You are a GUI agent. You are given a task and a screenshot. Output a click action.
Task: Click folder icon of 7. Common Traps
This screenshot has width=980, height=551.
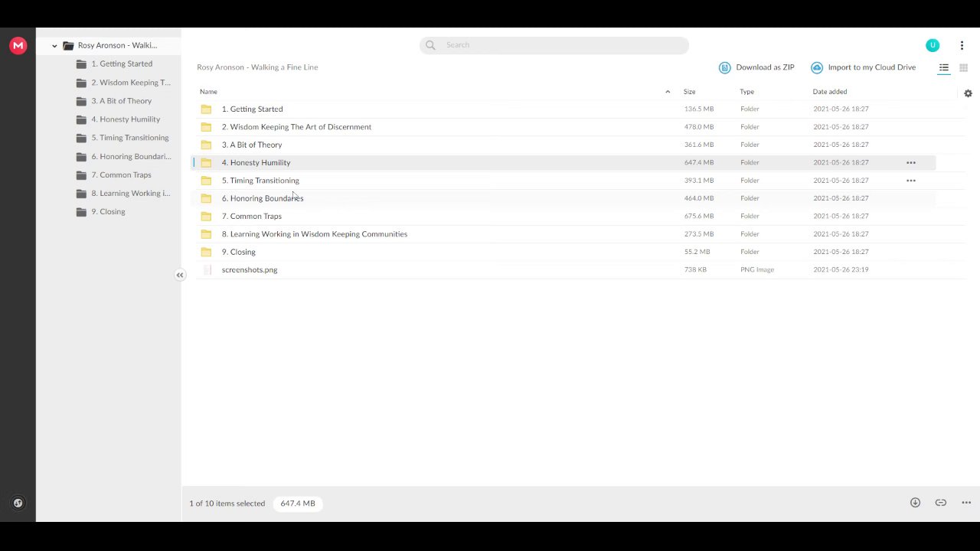[206, 217]
